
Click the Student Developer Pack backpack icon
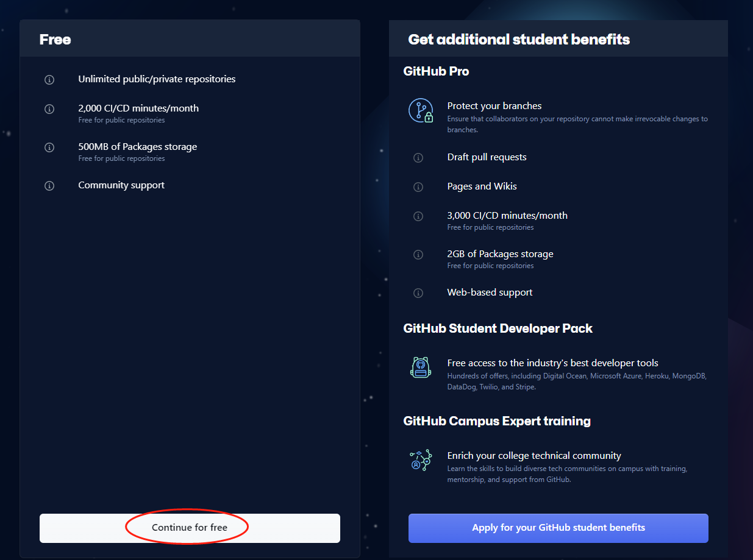(420, 367)
